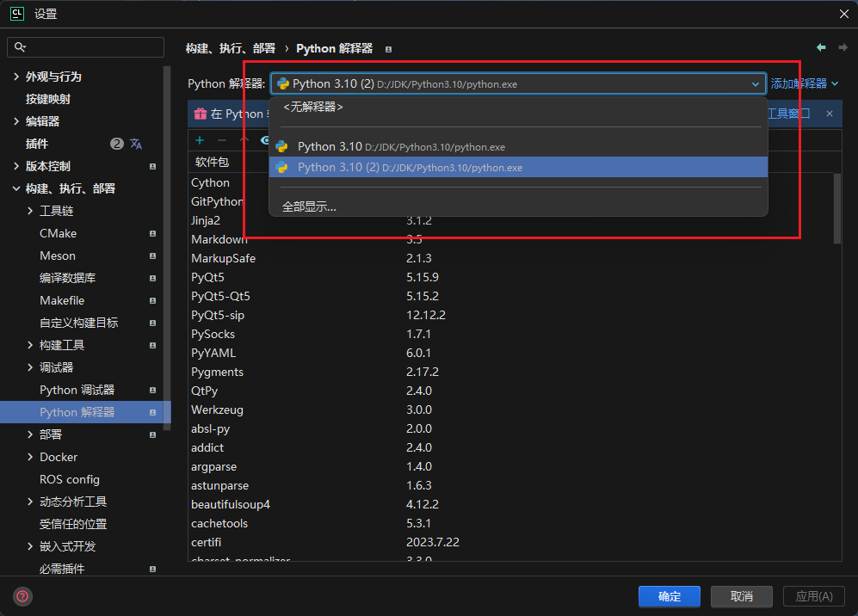
Task: Remove package with the minus icon
Action: [222, 140]
